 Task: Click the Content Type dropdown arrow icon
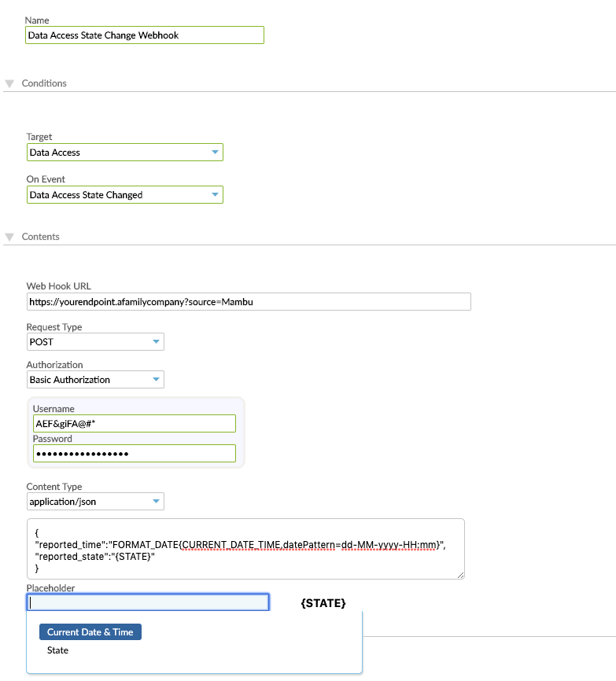[x=156, y=501]
